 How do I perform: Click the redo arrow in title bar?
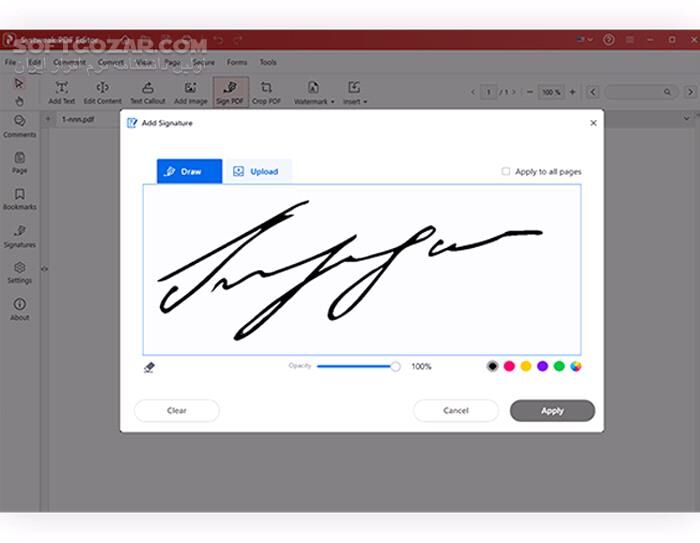238,40
